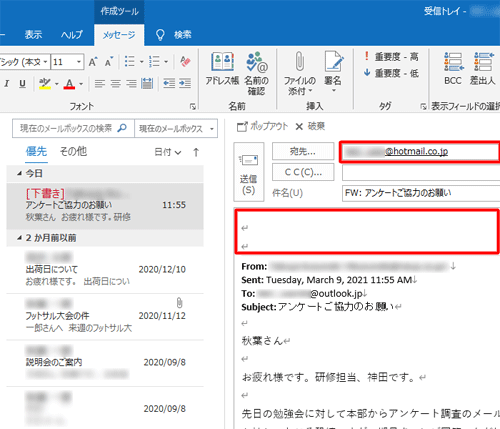
Task: Click into 件名 subject field
Action: [x=421, y=193]
